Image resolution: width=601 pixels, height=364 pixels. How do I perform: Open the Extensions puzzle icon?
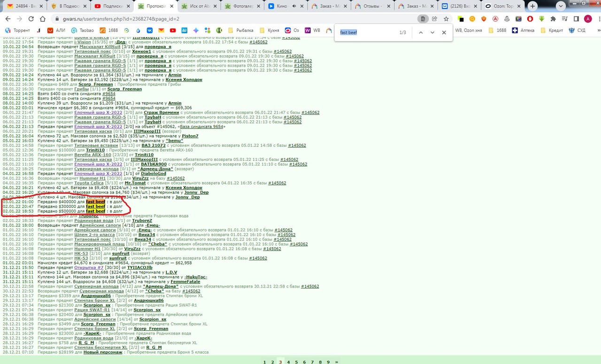[x=553, y=19]
